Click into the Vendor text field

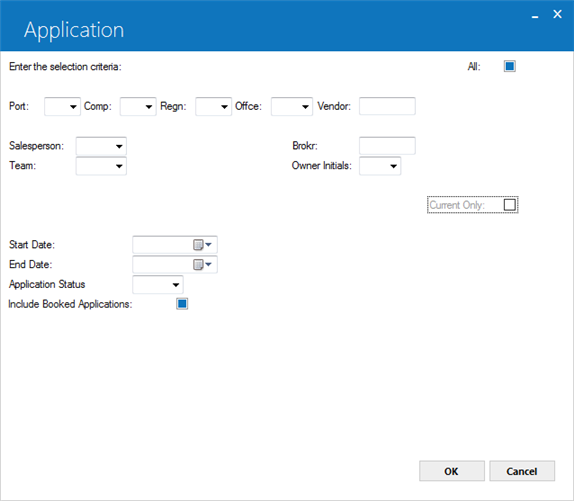pos(387,106)
